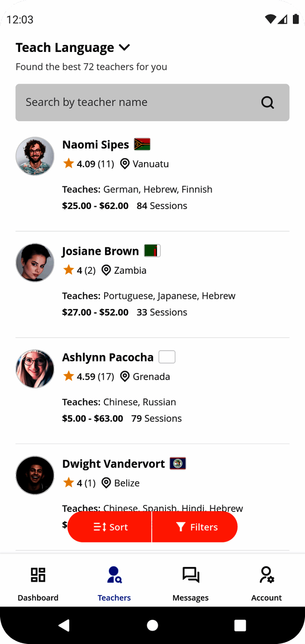
Task: Tap Naomi Sipes' Vanuatu flag icon
Action: (x=142, y=144)
